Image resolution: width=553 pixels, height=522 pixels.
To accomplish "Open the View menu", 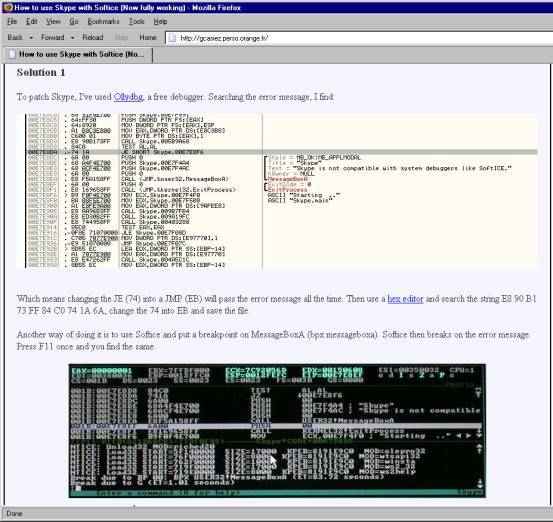I will [x=53, y=22].
